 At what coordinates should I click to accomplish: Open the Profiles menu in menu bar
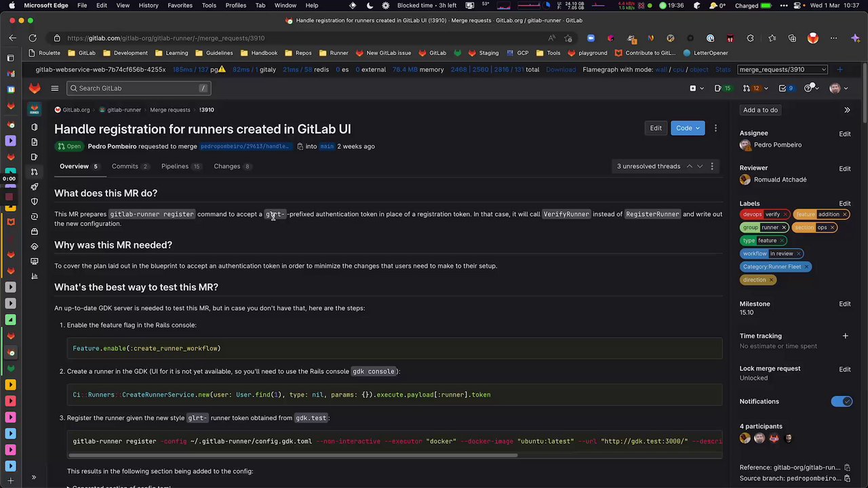pyautogui.click(x=236, y=5)
